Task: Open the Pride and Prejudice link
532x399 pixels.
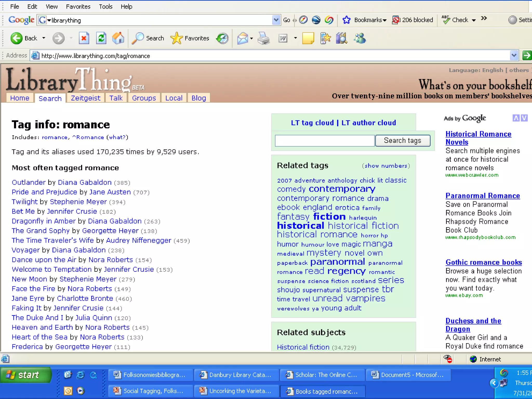Action: pyautogui.click(x=44, y=192)
